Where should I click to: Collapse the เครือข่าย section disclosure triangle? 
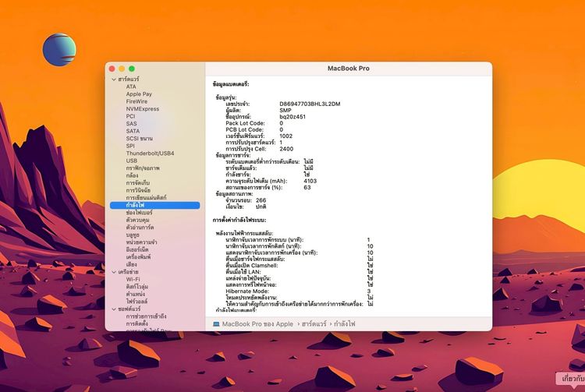[113, 271]
